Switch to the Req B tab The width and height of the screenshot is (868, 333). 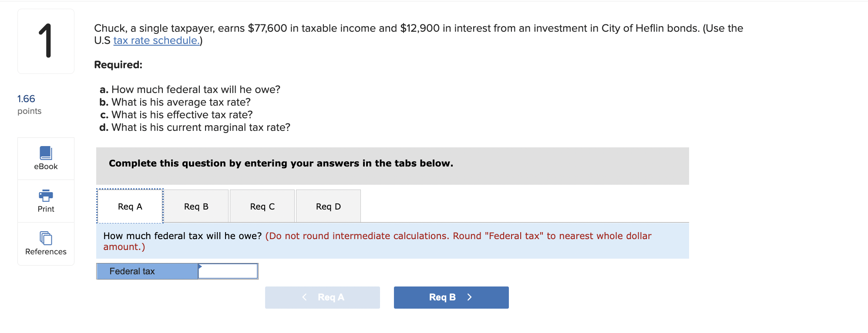[x=196, y=206]
